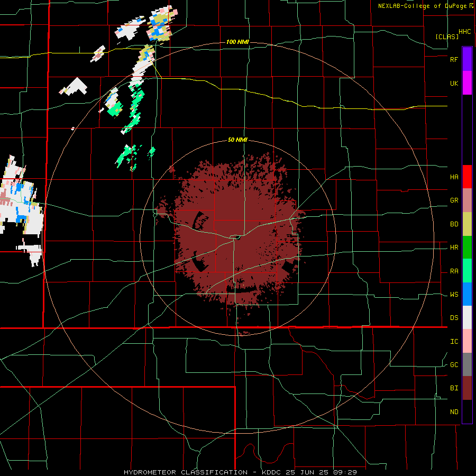The width and height of the screenshot is (476, 476).
Task: Click the GC legend label
Action: click(454, 365)
